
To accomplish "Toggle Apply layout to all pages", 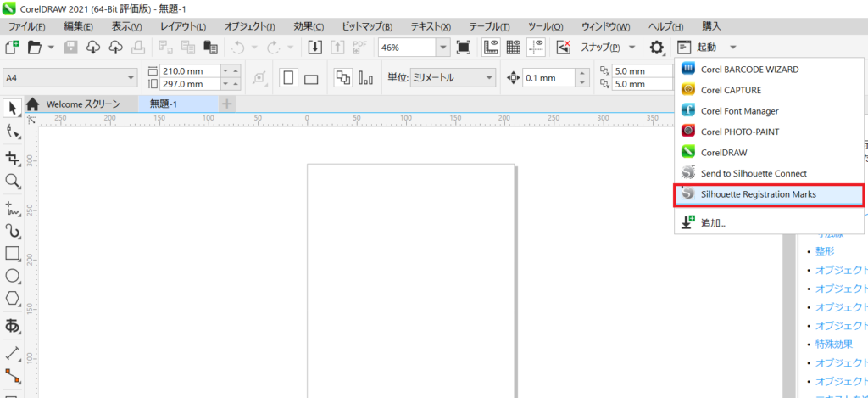I will click(342, 78).
